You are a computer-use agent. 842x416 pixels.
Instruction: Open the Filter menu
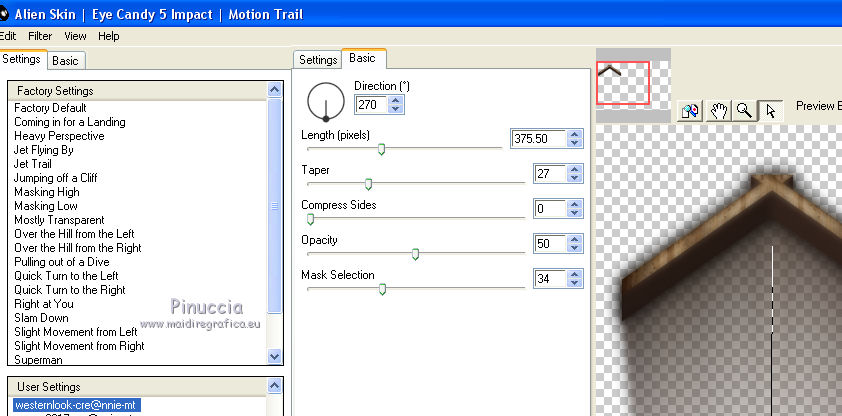(40, 36)
